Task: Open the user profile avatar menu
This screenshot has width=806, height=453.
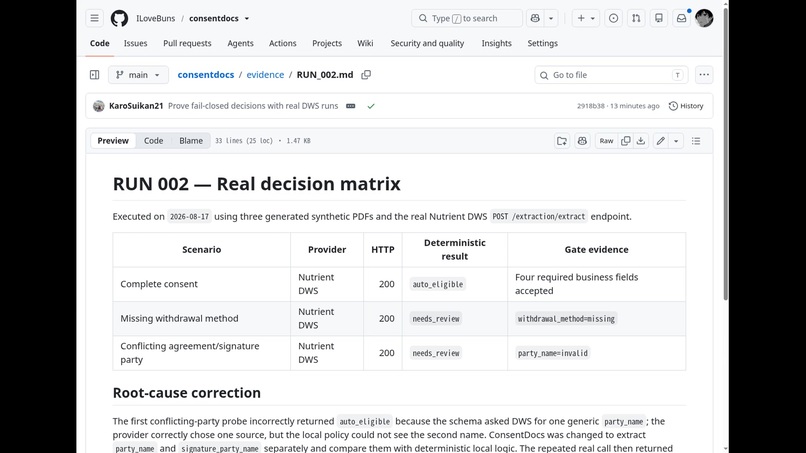Action: (x=704, y=19)
